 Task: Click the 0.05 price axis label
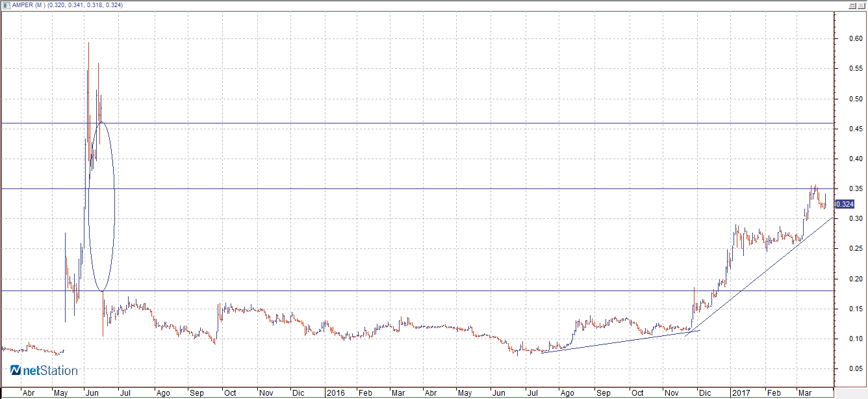pyautogui.click(x=855, y=368)
